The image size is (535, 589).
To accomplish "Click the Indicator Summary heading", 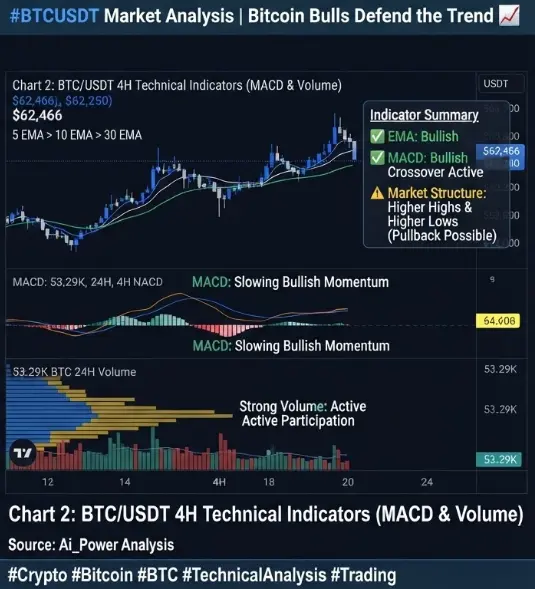I will [424, 115].
